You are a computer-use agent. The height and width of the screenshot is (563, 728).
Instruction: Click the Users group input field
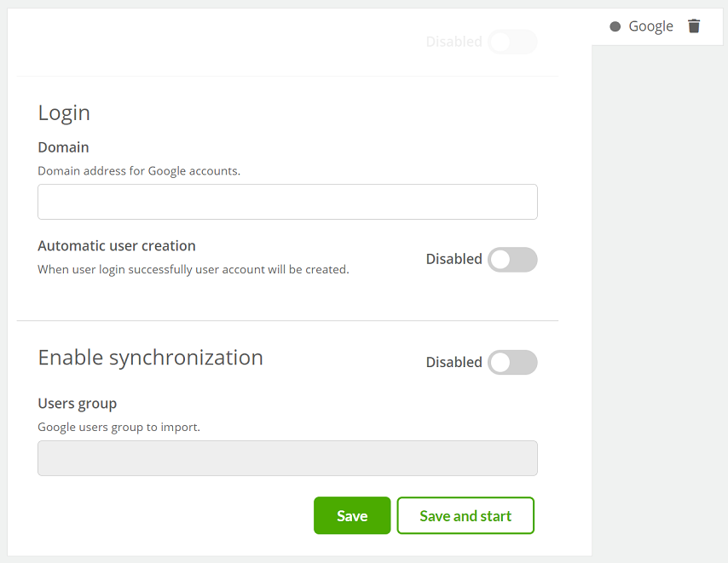pos(287,458)
